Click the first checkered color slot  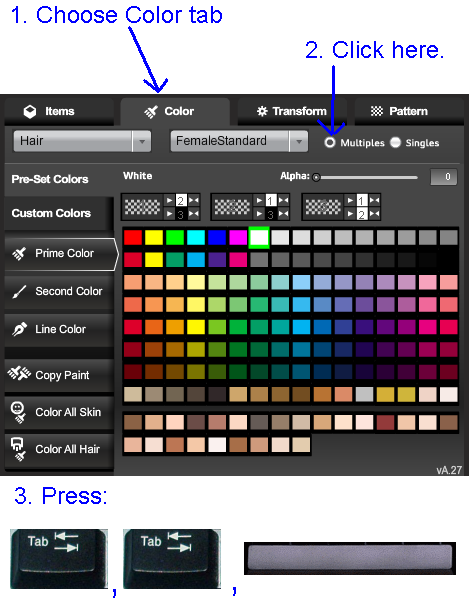point(142,207)
